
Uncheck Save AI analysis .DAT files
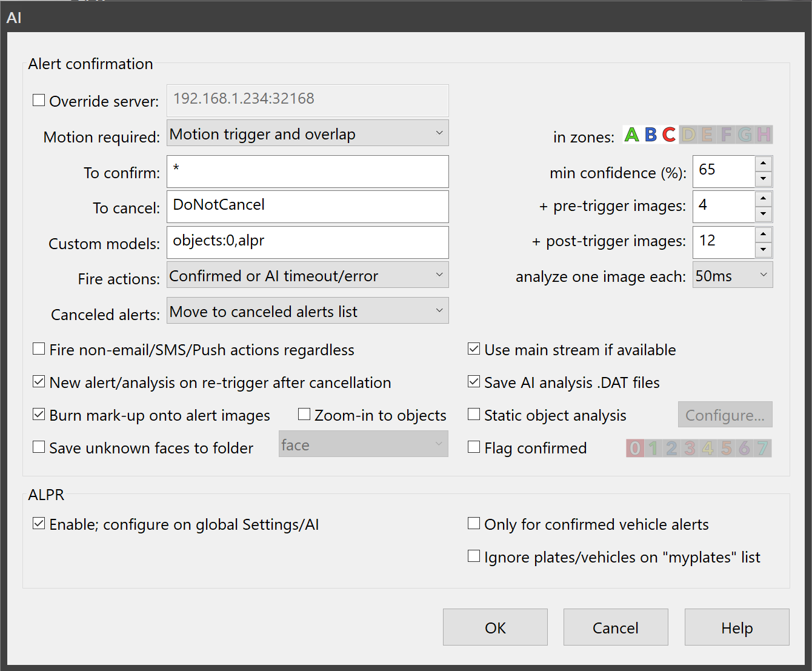click(474, 382)
